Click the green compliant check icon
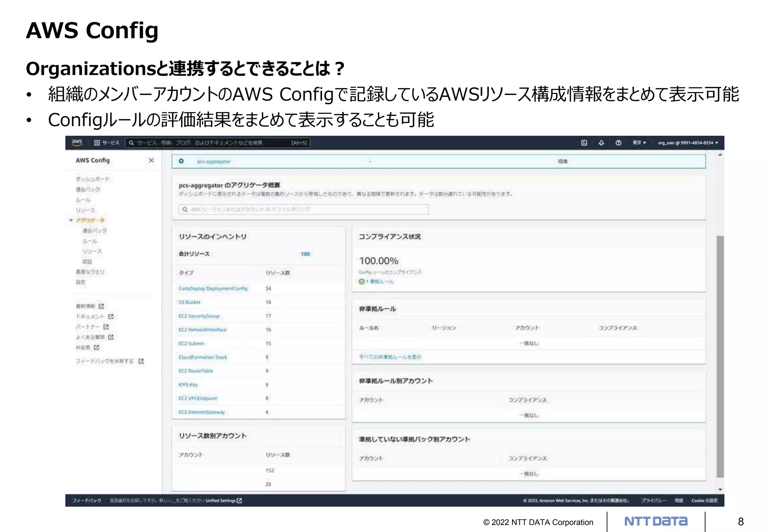 362,281
